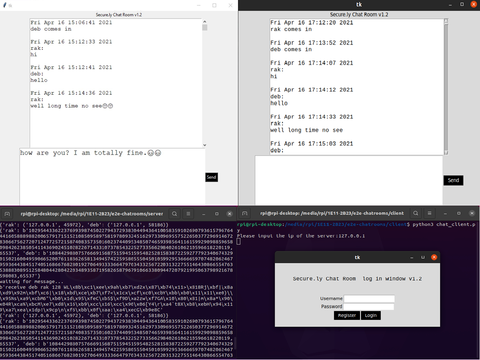
Task: Open search in the client terminal
Action: coord(416,213)
